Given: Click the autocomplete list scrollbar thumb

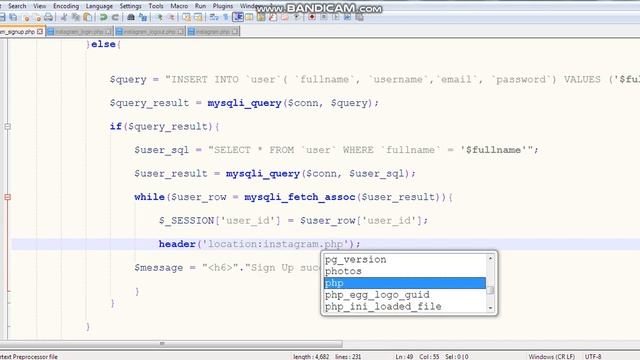Looking at the screenshot, I should (x=491, y=290).
